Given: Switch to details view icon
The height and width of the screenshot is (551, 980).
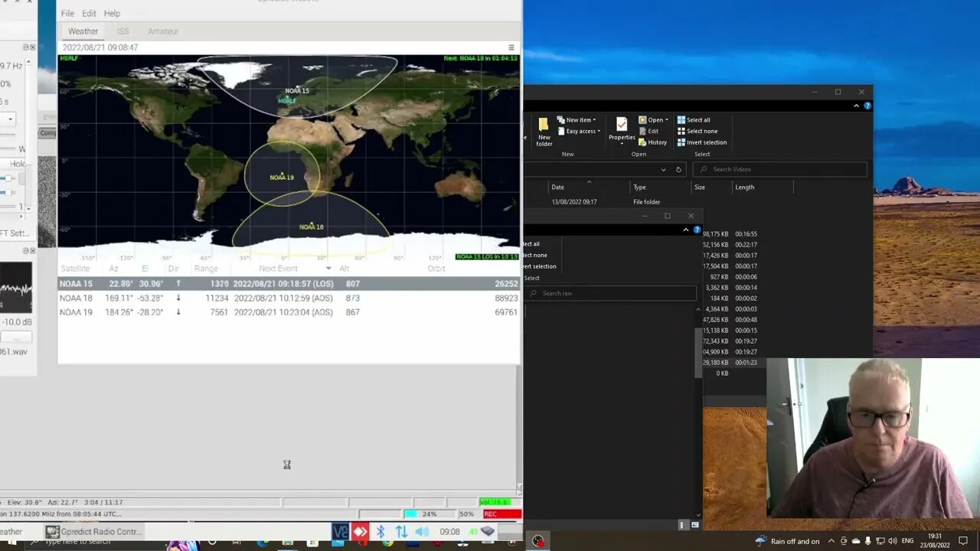Looking at the screenshot, I should [684, 525].
